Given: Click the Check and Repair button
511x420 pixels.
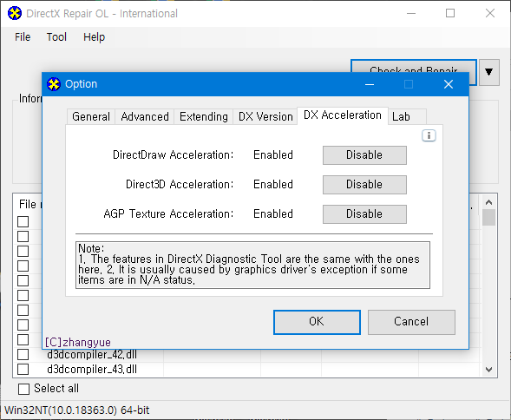Looking at the screenshot, I should tap(414, 66).
